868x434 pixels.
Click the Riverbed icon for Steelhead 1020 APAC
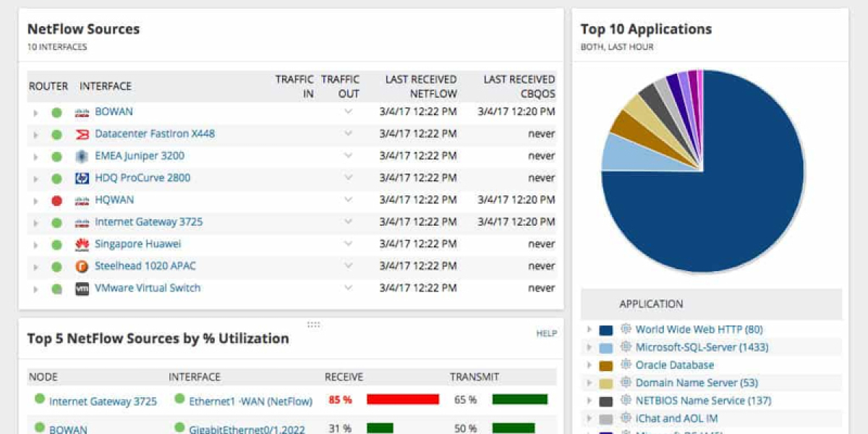[x=82, y=266]
